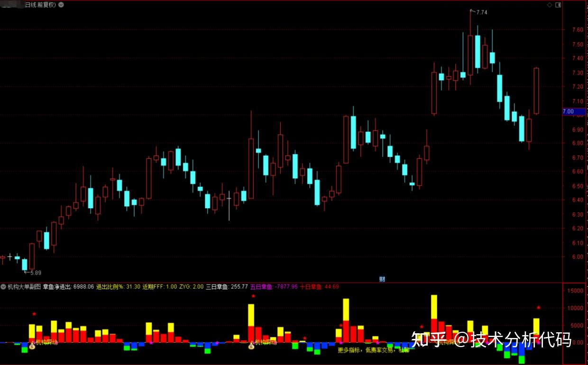This screenshot has height=365, width=588.
Task: Click the 进出比例%: 31.30 indicator value
Action: click(118, 287)
